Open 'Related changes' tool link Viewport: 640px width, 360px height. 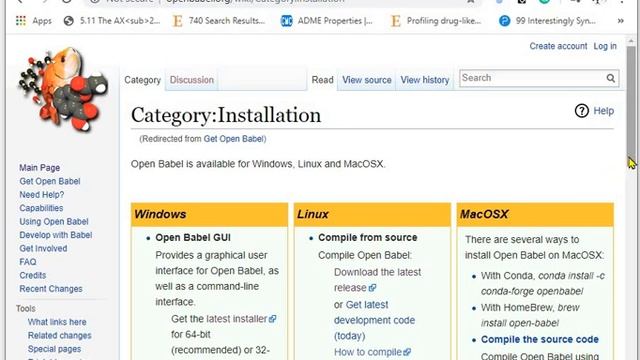(x=60, y=336)
